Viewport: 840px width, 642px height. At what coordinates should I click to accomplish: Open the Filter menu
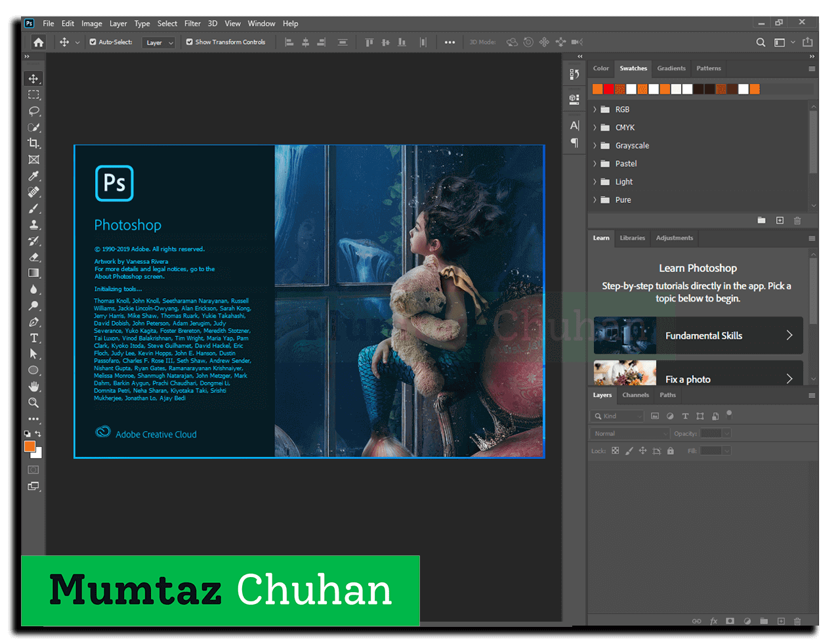[x=192, y=24]
